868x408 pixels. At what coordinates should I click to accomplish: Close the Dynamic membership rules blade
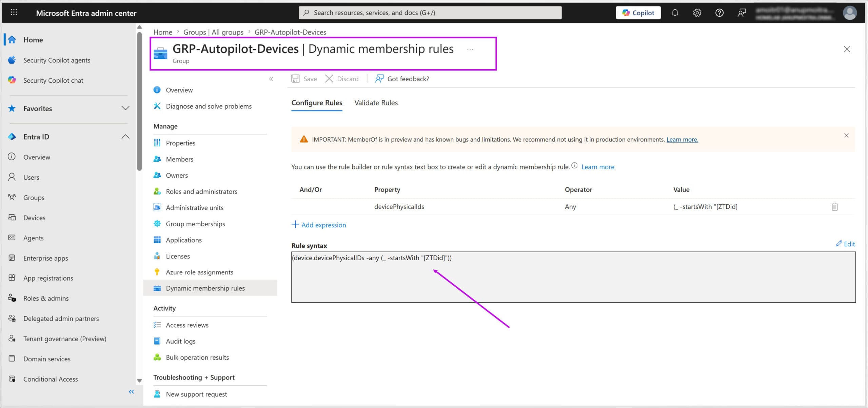pos(847,49)
